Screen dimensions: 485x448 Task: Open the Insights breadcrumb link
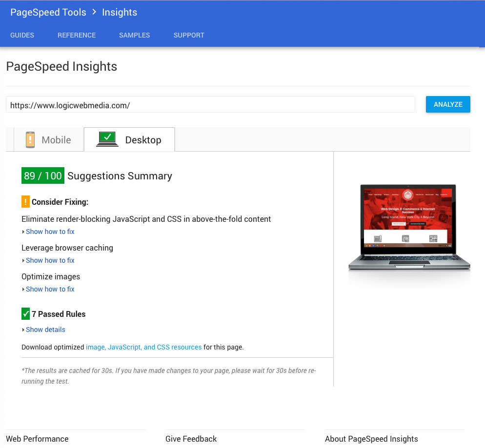[x=120, y=12]
